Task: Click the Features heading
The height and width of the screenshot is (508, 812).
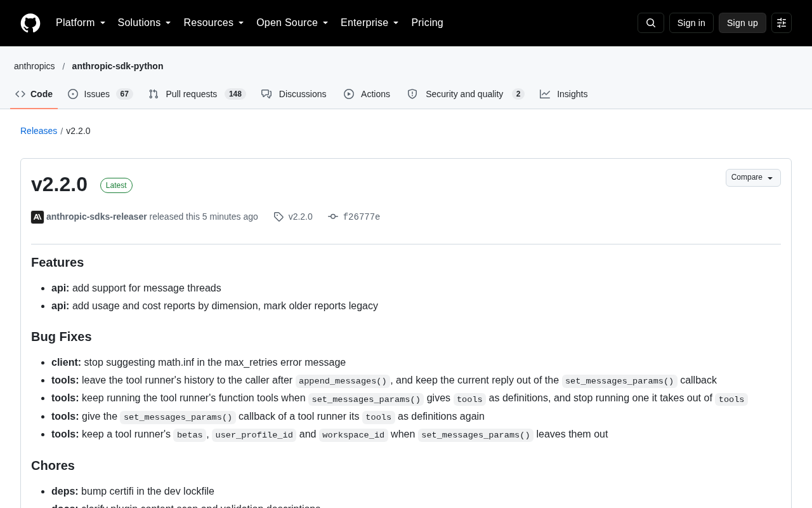Action: pyautogui.click(x=57, y=262)
